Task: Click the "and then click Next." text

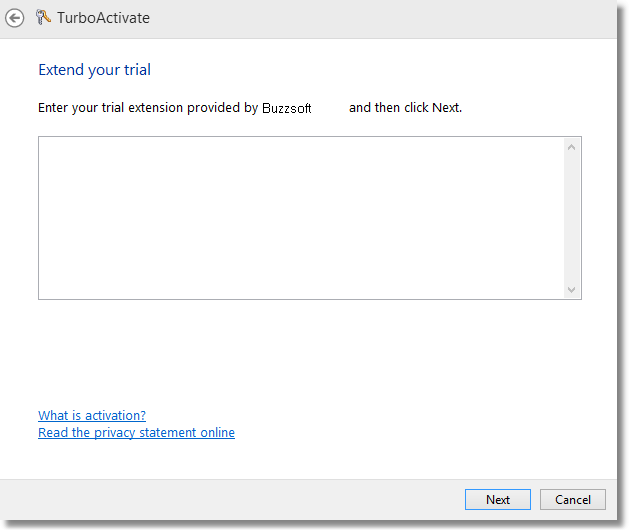Action: (x=405, y=107)
